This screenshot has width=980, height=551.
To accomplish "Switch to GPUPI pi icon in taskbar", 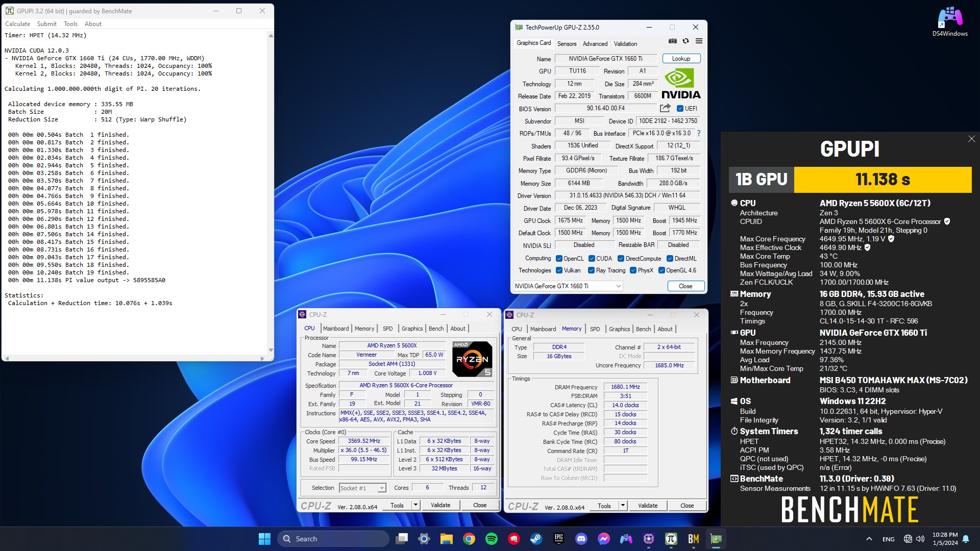I will (671, 539).
